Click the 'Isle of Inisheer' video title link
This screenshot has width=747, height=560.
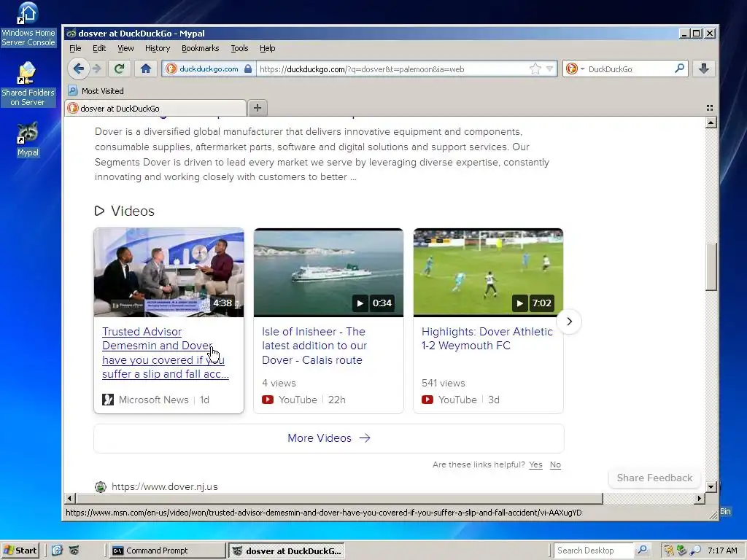[314, 346]
